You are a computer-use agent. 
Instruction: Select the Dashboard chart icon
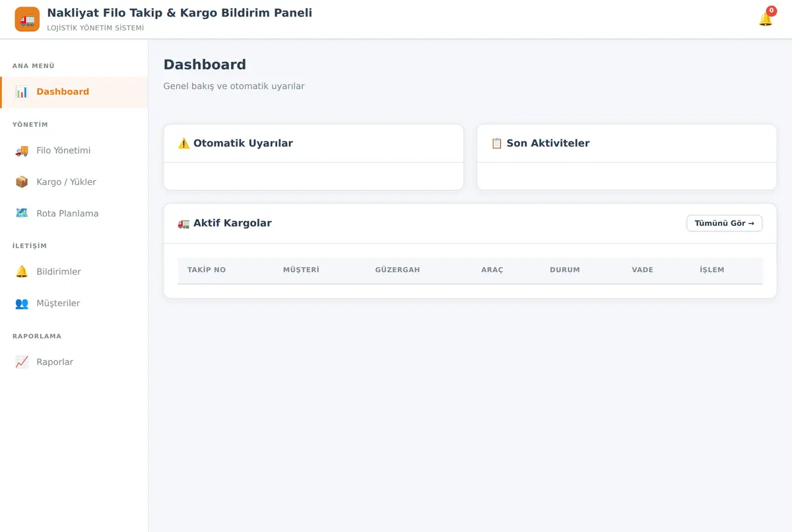click(22, 92)
